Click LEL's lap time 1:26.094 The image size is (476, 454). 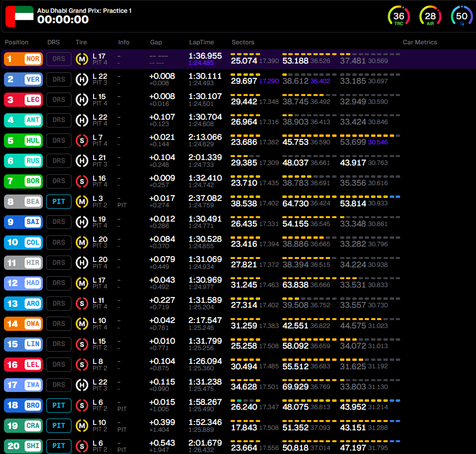tap(205, 361)
